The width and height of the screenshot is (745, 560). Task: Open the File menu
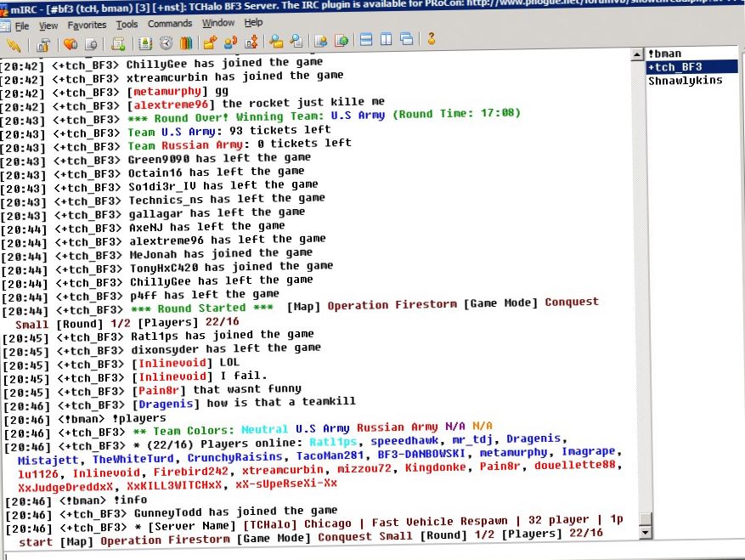coord(22,26)
